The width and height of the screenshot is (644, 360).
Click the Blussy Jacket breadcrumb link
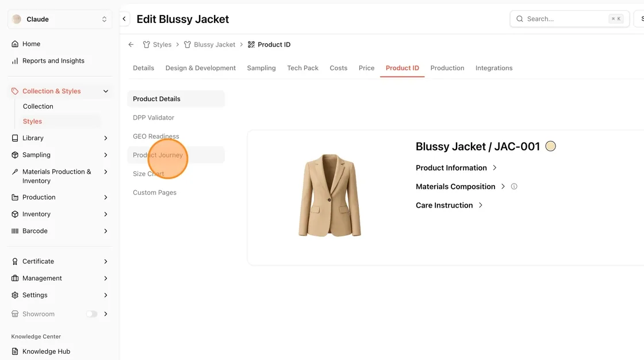pyautogui.click(x=214, y=44)
